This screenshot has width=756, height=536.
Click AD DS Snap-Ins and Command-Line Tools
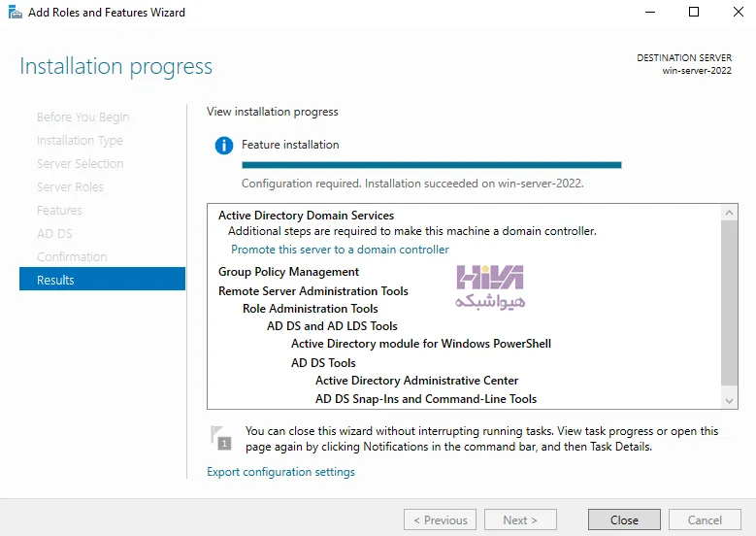point(426,399)
